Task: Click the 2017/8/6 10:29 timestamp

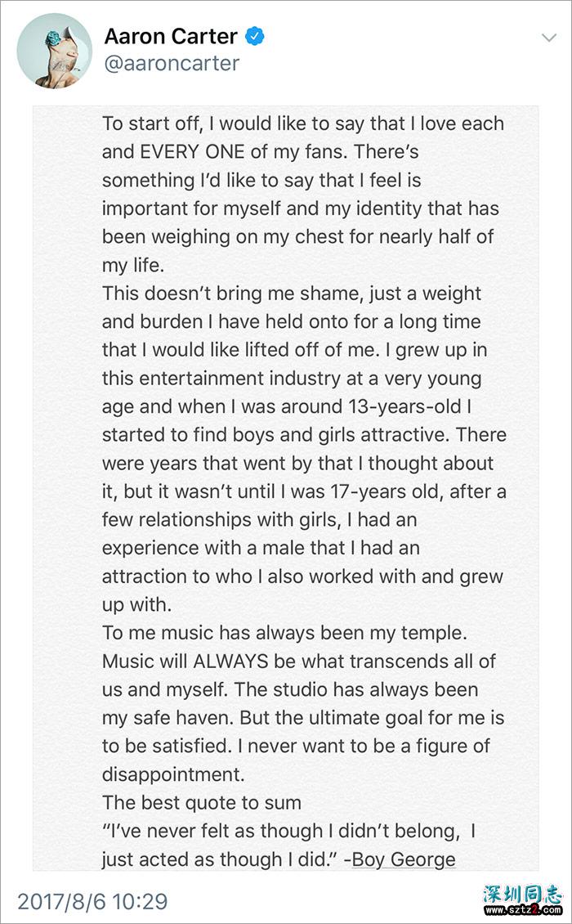Action: pyautogui.click(x=92, y=902)
